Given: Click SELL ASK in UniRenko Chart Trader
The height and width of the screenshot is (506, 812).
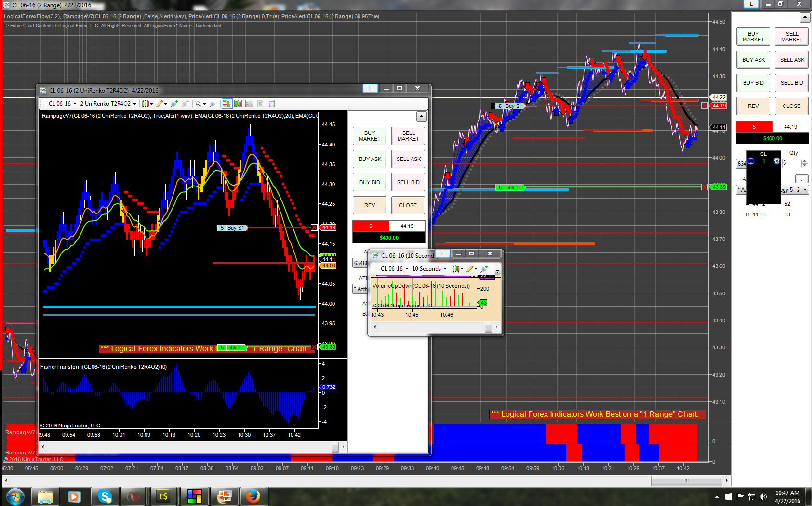Looking at the screenshot, I should (408, 159).
